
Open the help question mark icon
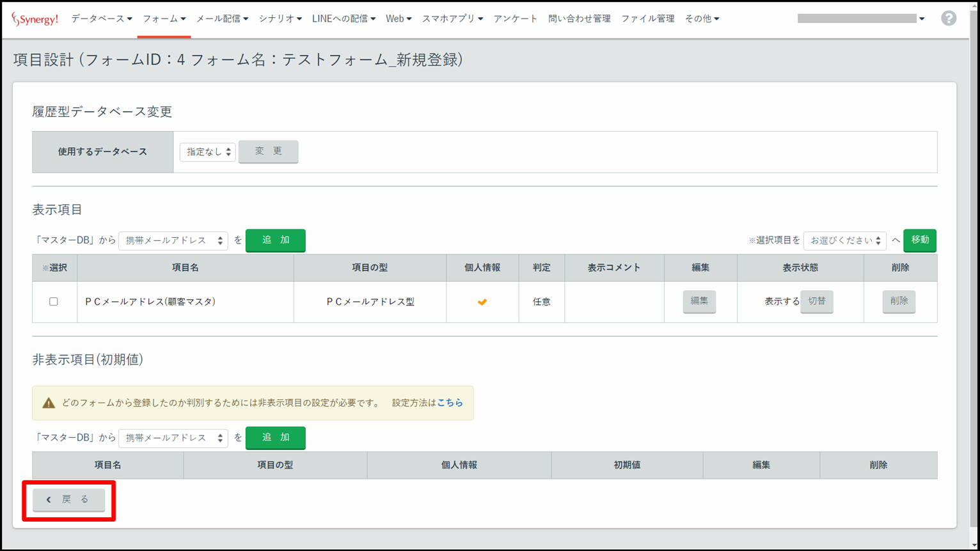coord(948,19)
